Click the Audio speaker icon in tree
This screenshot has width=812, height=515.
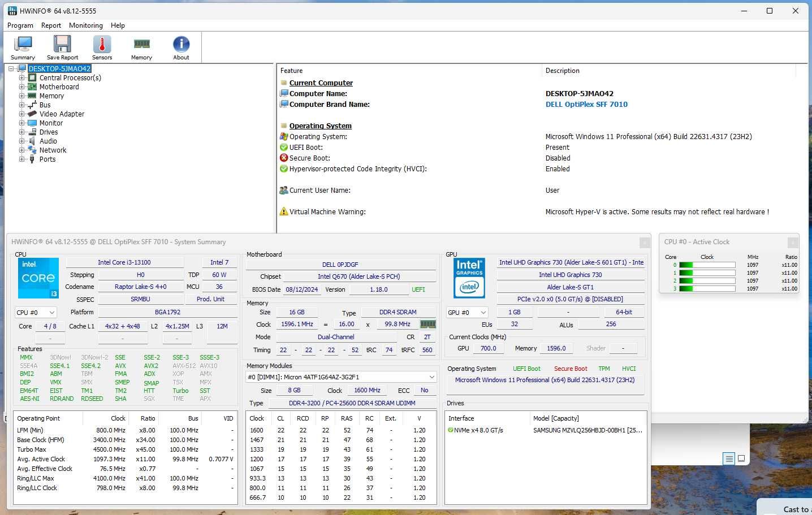point(32,141)
